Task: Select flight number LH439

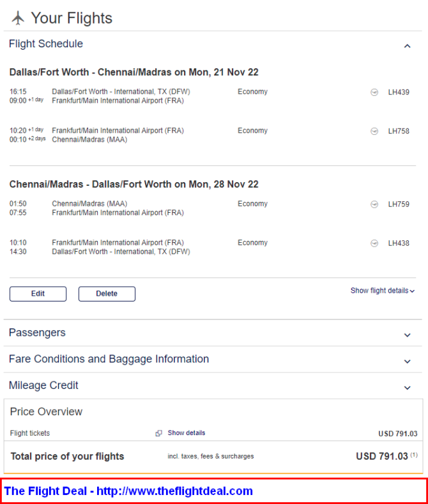Action: click(399, 92)
